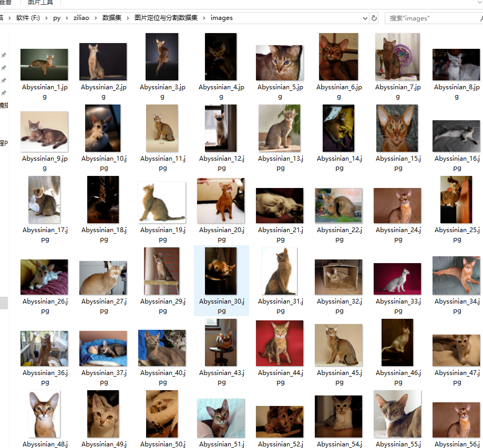Screen dimensions: 483x448
Task: Select Abyssinian_1.jpg thumbnail
Action: pos(44,65)
